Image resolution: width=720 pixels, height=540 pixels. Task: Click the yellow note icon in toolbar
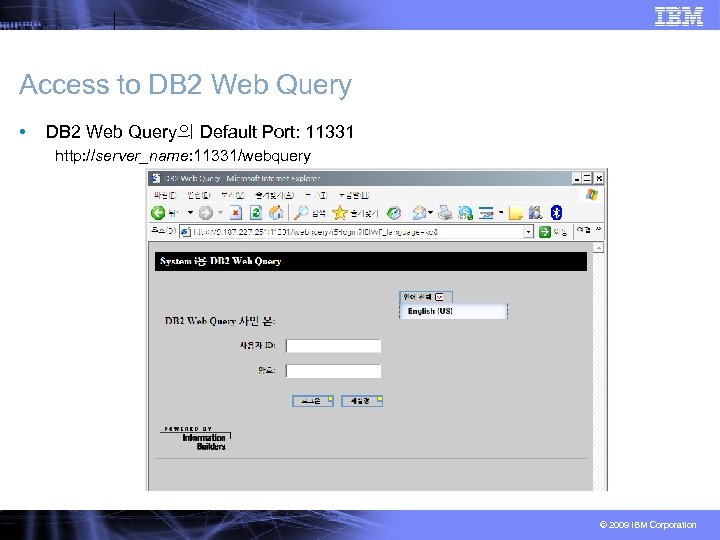tap(516, 213)
